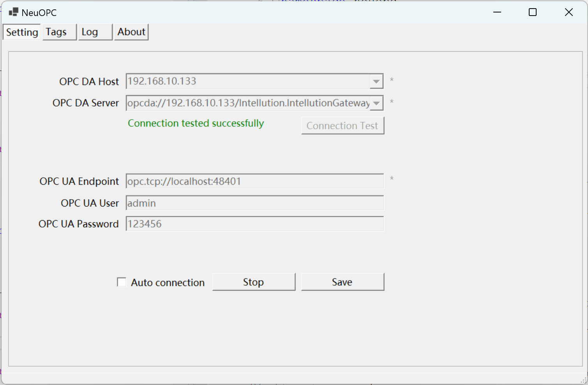The image size is (588, 385).
Task: Click the NeuOPC app icon in title bar
Action: tap(13, 12)
